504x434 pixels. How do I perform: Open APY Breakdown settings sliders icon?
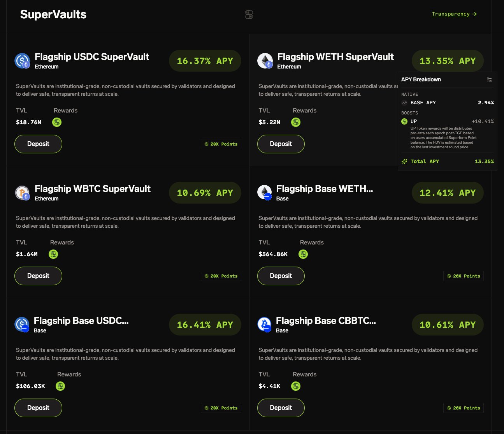coord(489,80)
